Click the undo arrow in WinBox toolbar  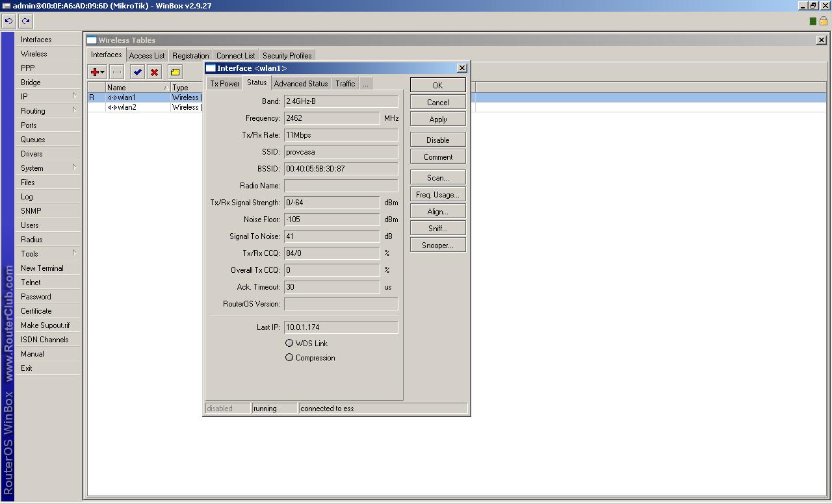click(8, 21)
